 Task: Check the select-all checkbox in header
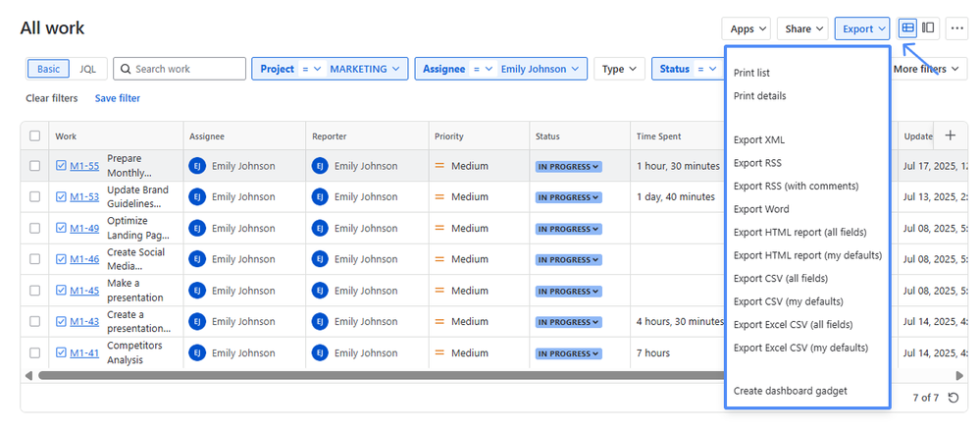point(35,135)
